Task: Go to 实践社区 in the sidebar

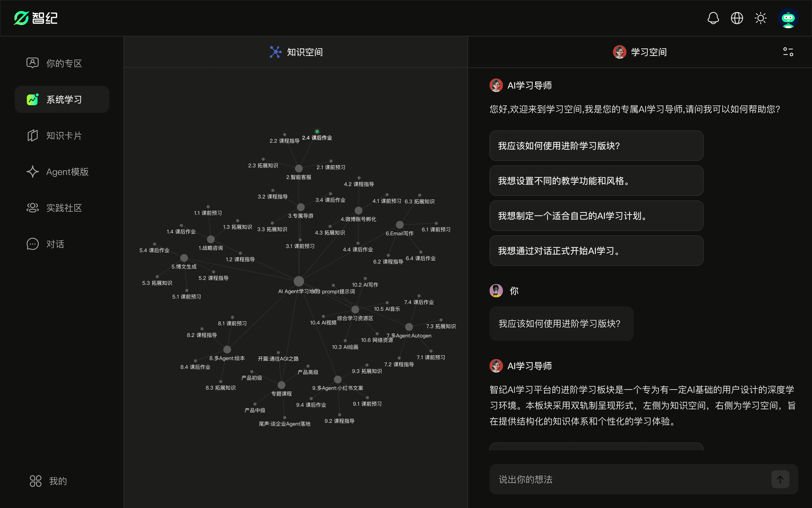Action: (x=63, y=208)
